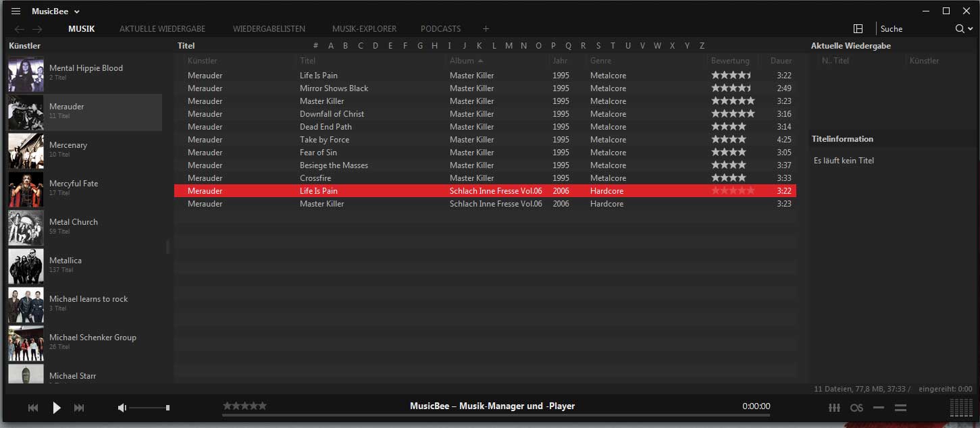Click the artist list scrollbar
Screen dimensions: 980x428
[167, 247]
